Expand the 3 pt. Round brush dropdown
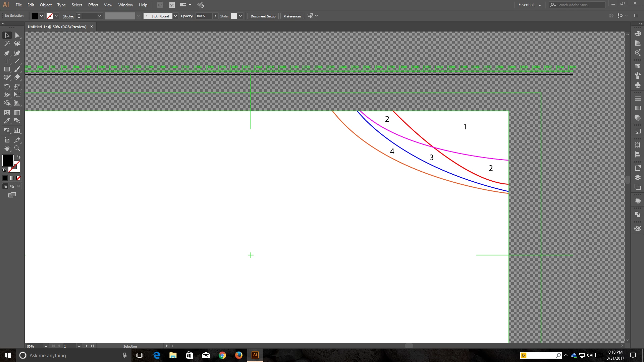 coord(175,16)
